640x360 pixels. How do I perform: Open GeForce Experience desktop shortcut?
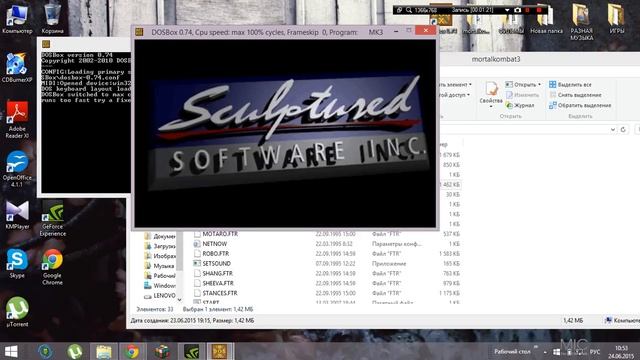tap(53, 218)
